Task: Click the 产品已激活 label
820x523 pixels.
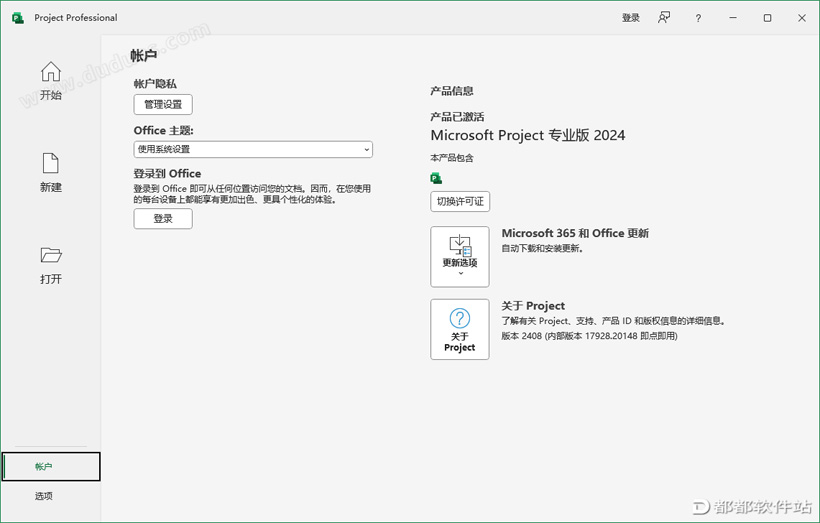Action: coord(458,117)
